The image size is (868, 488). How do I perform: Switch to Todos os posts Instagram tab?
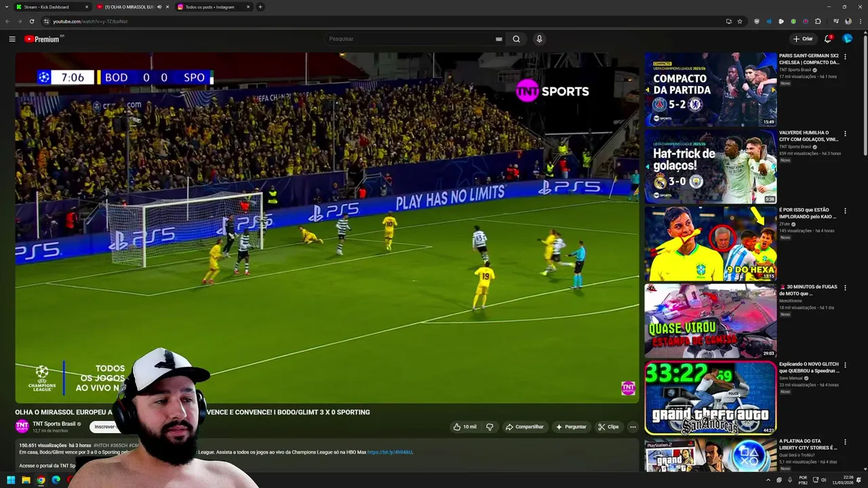tap(210, 7)
